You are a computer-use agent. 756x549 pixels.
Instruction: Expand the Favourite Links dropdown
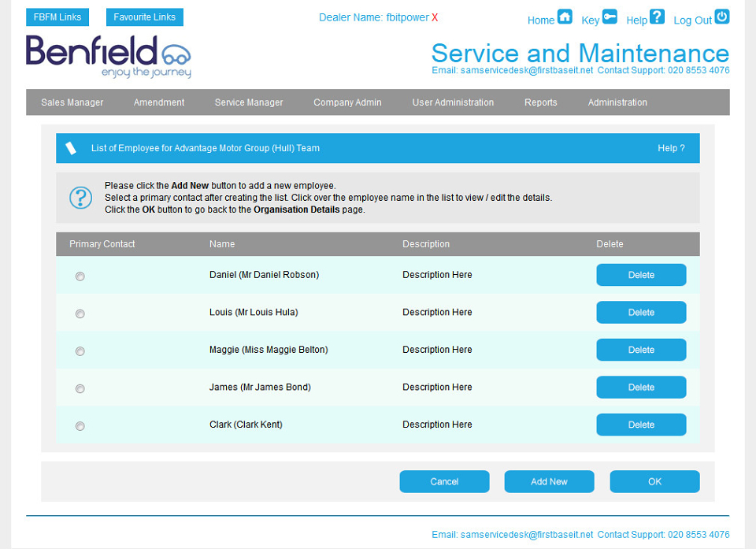point(145,17)
